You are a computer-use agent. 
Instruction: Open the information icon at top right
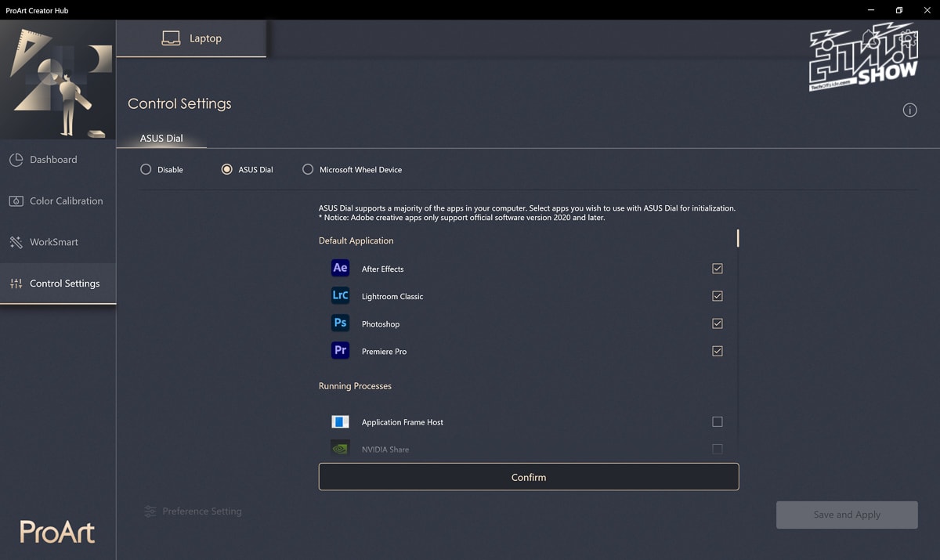coord(909,110)
